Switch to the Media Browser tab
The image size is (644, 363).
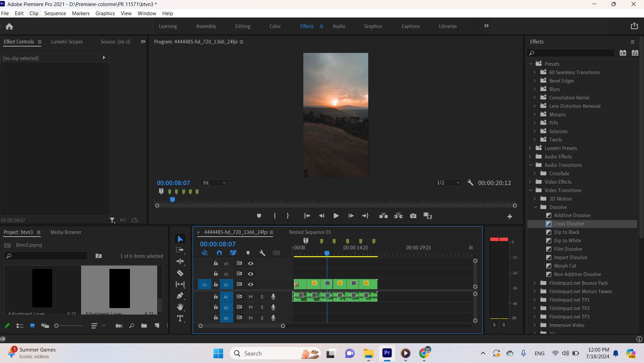(66, 232)
